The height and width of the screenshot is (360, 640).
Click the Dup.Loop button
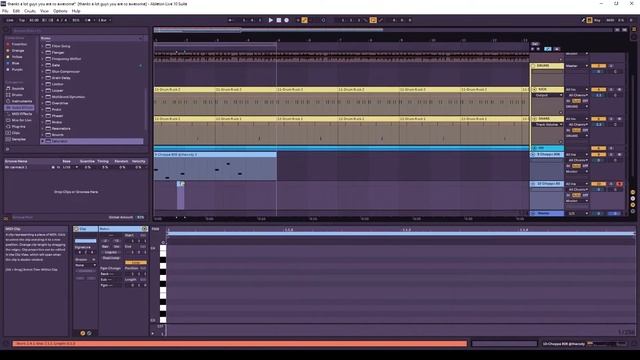pos(111,258)
